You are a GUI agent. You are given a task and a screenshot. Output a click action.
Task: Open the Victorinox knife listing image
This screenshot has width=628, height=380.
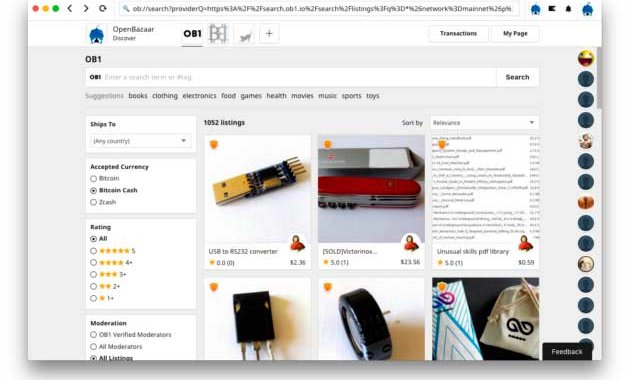(371, 189)
